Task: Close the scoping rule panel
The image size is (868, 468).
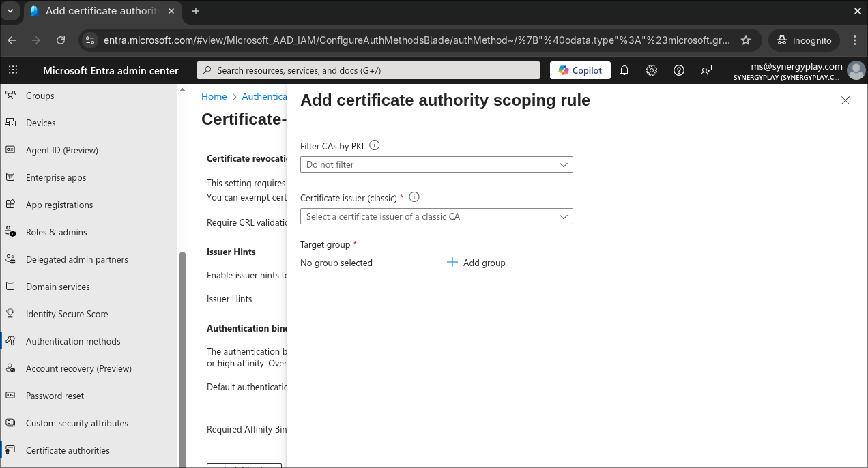Action: click(845, 100)
